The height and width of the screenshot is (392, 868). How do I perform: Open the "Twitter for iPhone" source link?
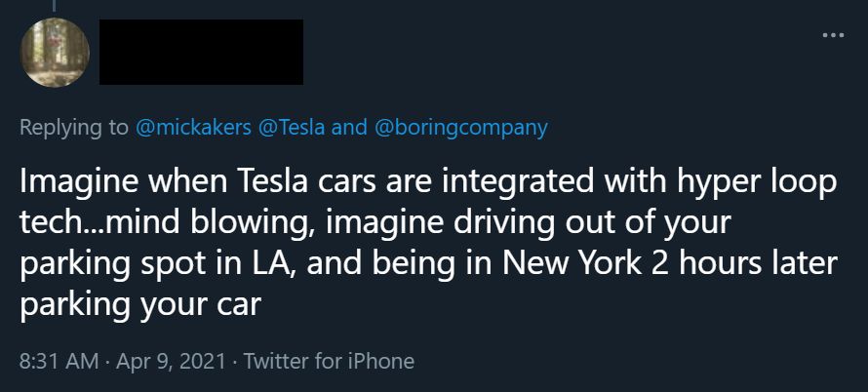pos(329,361)
